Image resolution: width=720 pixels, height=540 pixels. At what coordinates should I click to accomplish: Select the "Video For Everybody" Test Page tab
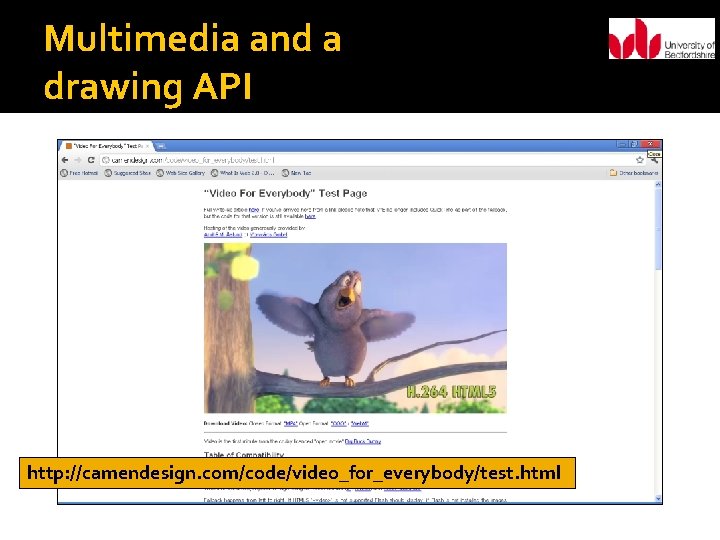click(107, 146)
